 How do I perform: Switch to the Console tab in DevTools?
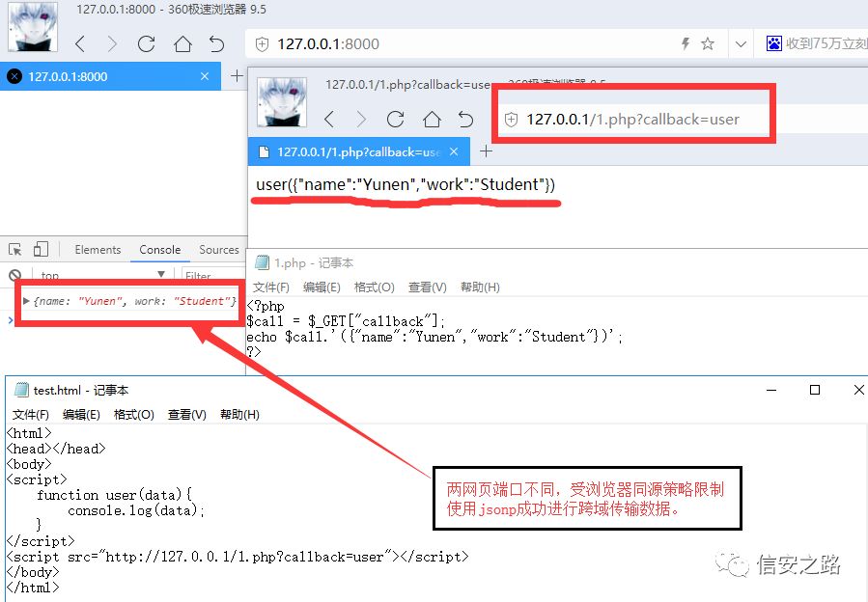pos(160,250)
